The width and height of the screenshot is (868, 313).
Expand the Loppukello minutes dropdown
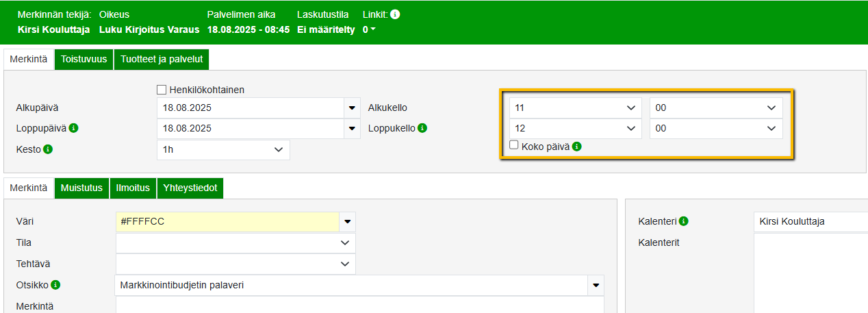(715, 128)
